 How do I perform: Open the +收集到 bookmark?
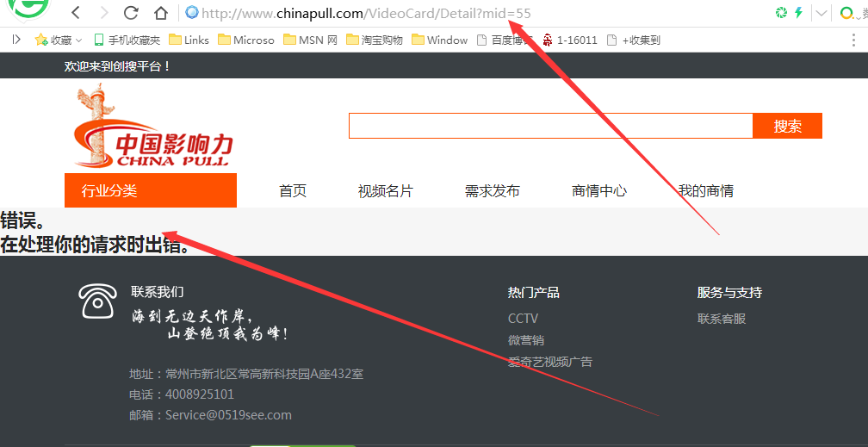point(634,40)
